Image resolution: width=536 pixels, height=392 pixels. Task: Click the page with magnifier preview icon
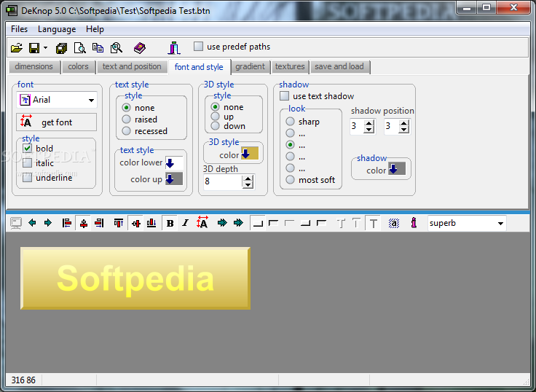[x=79, y=48]
